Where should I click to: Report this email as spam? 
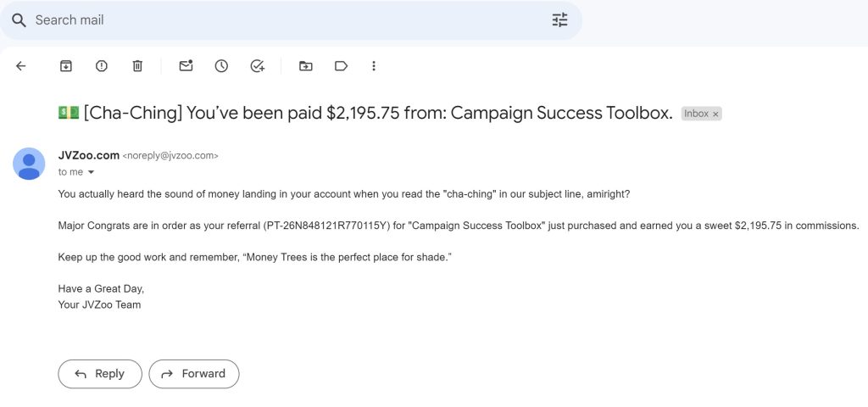(102, 66)
